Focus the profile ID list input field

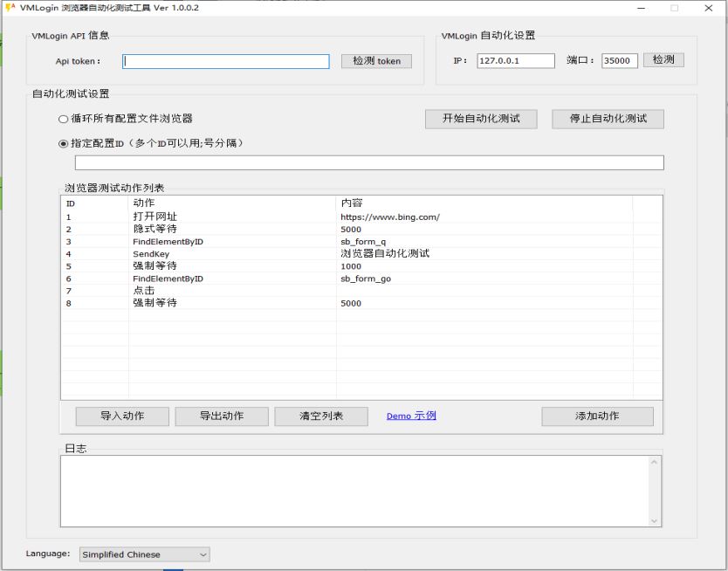[x=369, y=163]
